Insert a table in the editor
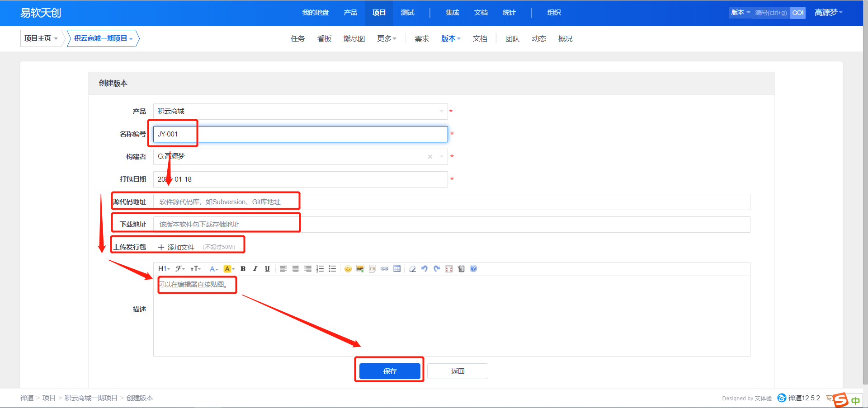This screenshot has width=868, height=408. [x=397, y=269]
